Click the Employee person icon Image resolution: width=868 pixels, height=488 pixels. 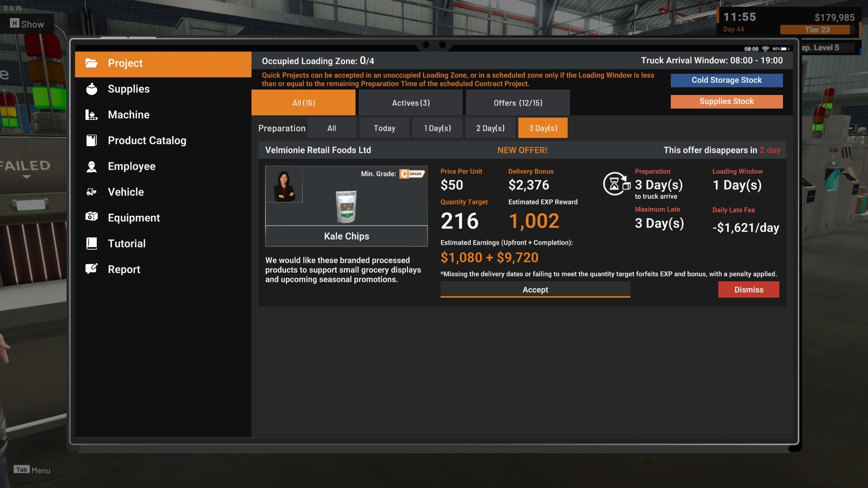[x=91, y=166]
